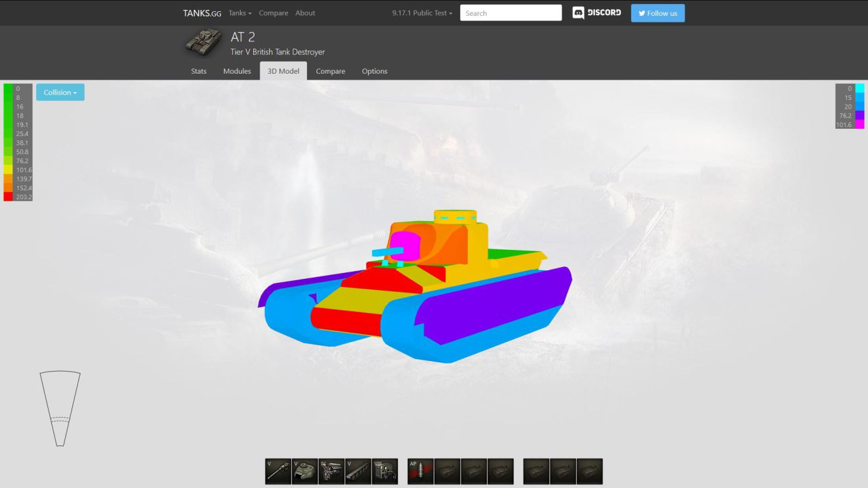868x488 pixels.
Task: Select the radio module icon
Action: click(x=385, y=471)
